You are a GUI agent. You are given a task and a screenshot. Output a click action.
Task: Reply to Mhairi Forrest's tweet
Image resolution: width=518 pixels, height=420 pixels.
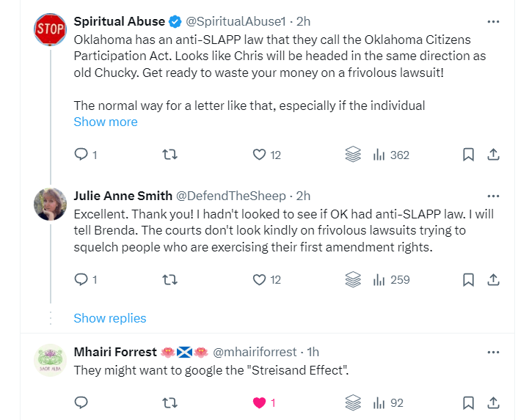pos(81,402)
